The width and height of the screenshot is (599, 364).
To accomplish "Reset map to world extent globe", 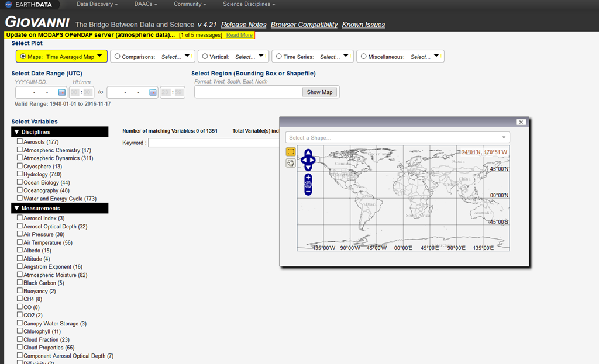I will 308,185.
